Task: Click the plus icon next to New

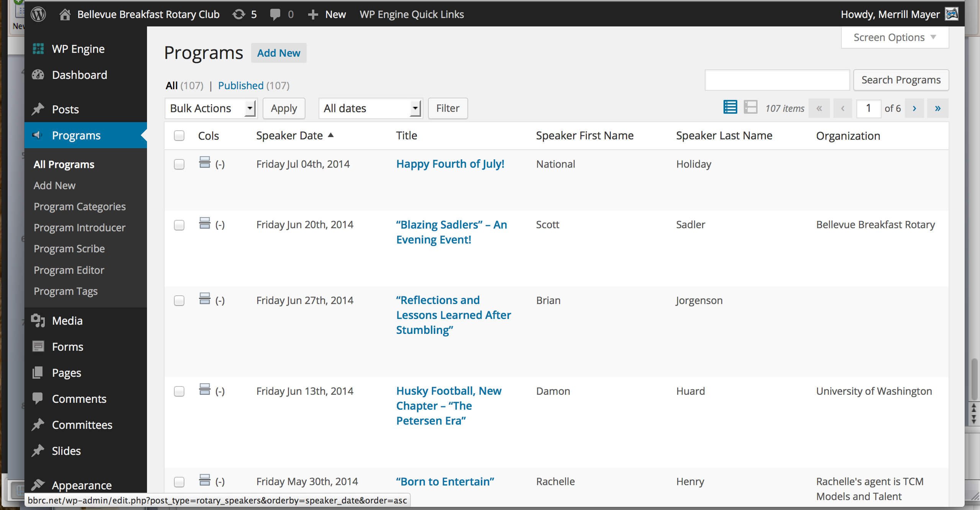Action: pyautogui.click(x=313, y=15)
